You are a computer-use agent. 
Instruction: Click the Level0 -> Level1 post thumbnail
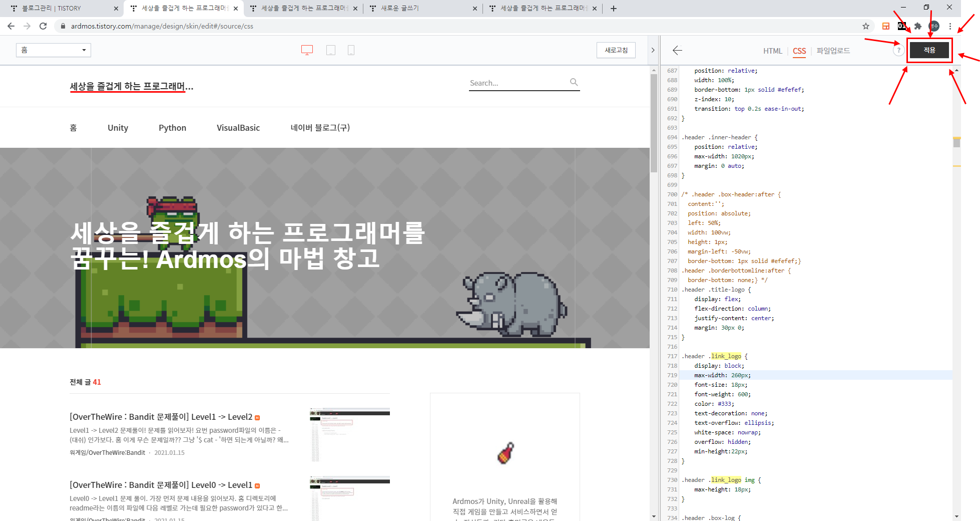[350, 498]
